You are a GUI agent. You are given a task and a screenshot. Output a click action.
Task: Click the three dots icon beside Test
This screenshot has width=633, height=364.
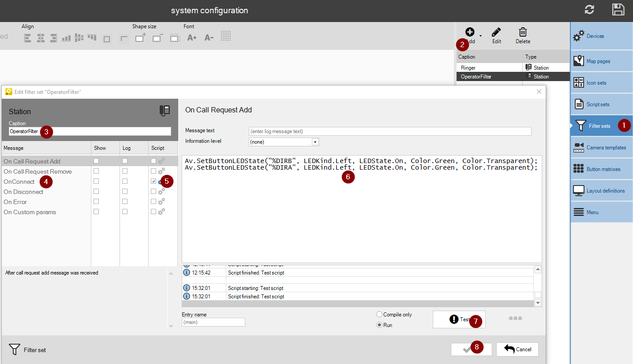515,319
